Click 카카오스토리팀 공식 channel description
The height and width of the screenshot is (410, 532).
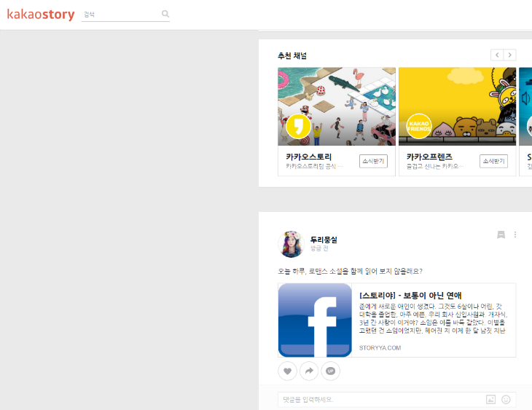314,166
